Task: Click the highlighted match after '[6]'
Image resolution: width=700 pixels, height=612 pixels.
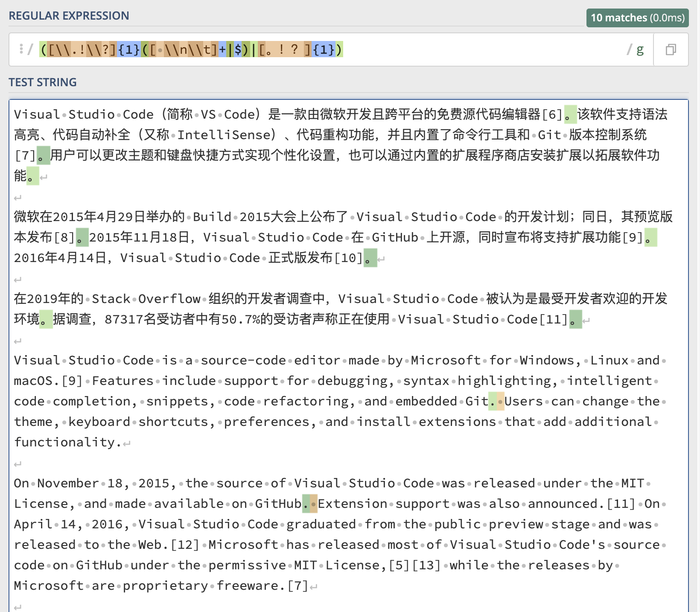Action: point(570,114)
